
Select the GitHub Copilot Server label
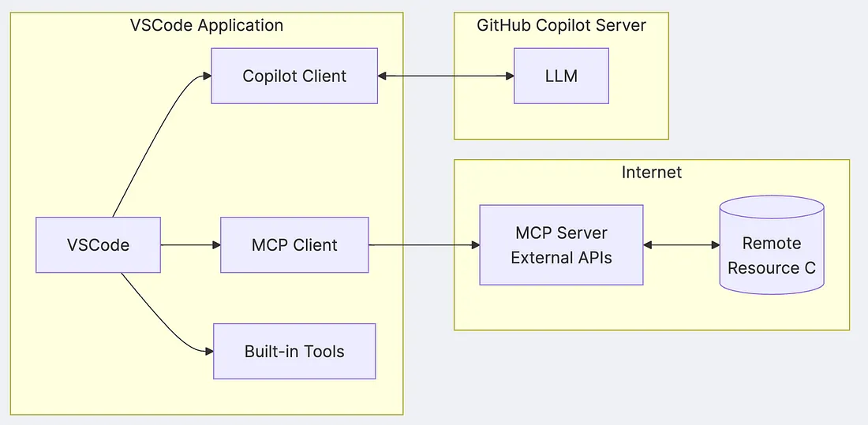point(561,25)
